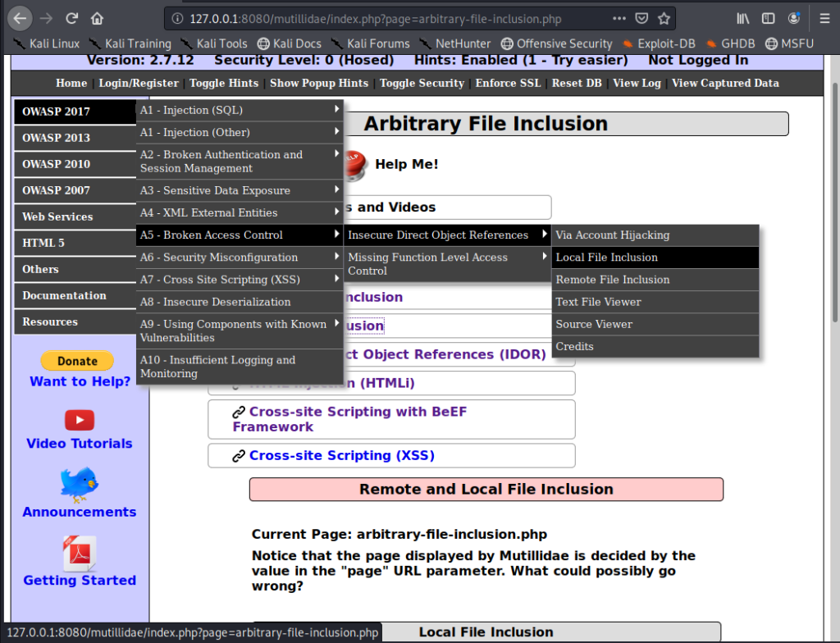Click the browser reload button
This screenshot has width=840, height=643.
tap(72, 17)
